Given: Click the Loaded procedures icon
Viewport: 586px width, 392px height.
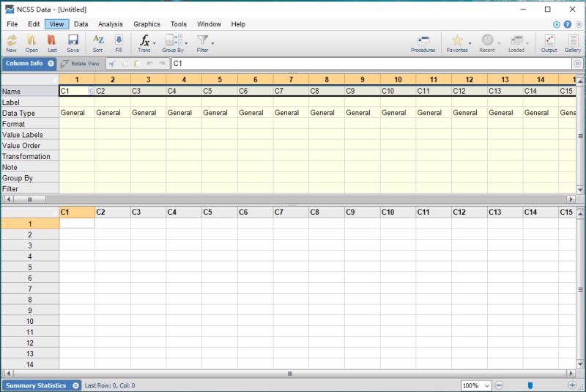Looking at the screenshot, I should pyautogui.click(x=516, y=43).
